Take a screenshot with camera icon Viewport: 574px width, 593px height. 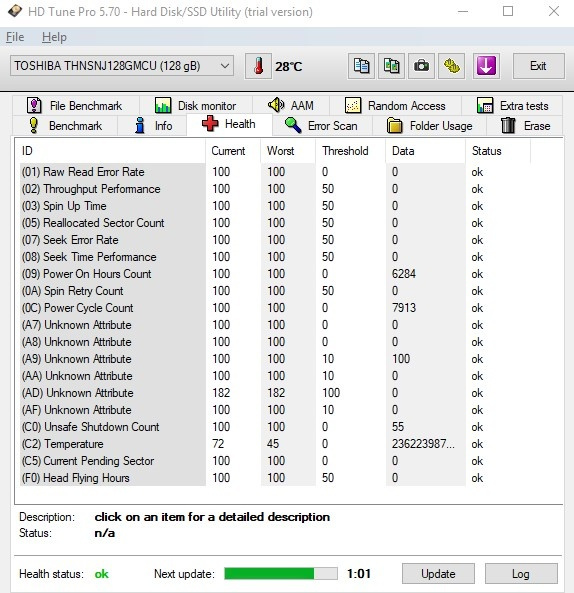click(x=421, y=66)
